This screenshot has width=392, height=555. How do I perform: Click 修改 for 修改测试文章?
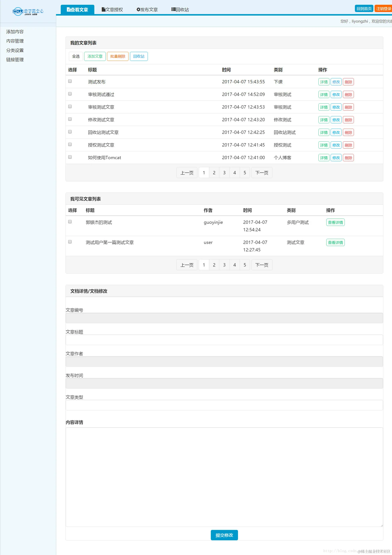pyautogui.click(x=336, y=120)
